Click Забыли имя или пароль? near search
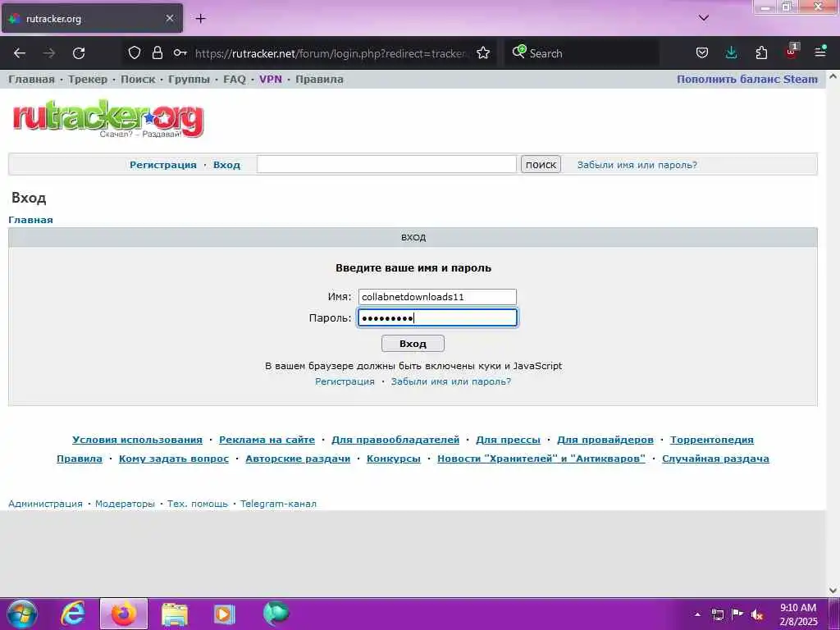 [x=637, y=165]
